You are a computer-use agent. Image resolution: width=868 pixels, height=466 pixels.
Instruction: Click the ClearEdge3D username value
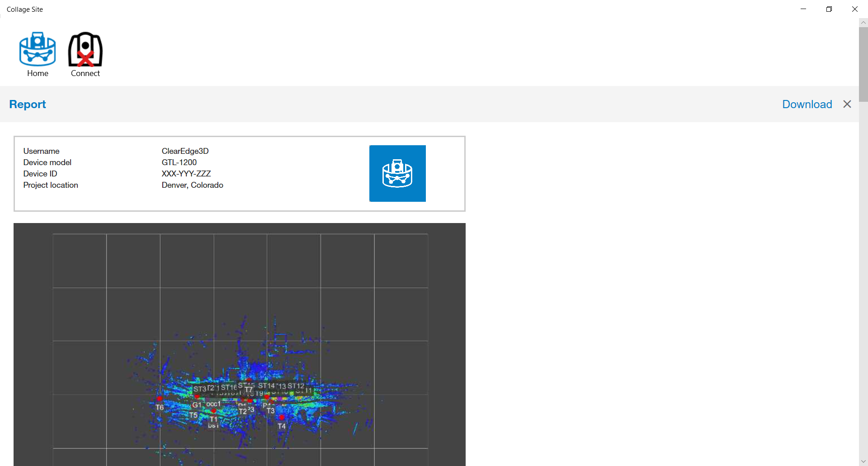click(x=185, y=151)
